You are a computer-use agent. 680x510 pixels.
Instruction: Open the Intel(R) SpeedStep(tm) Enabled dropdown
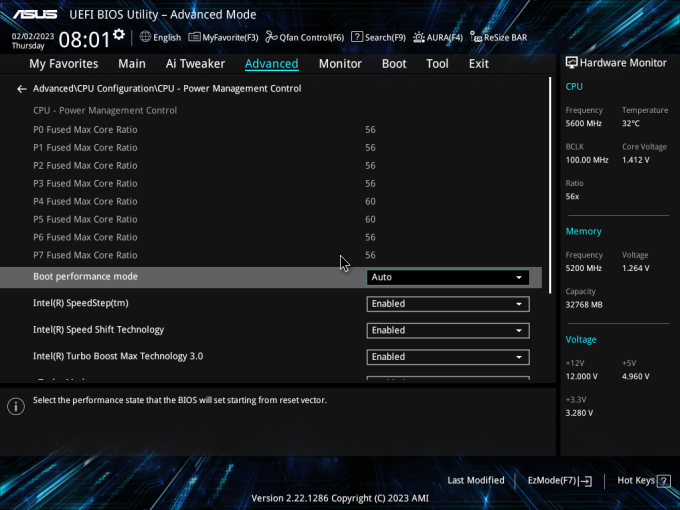(448, 304)
